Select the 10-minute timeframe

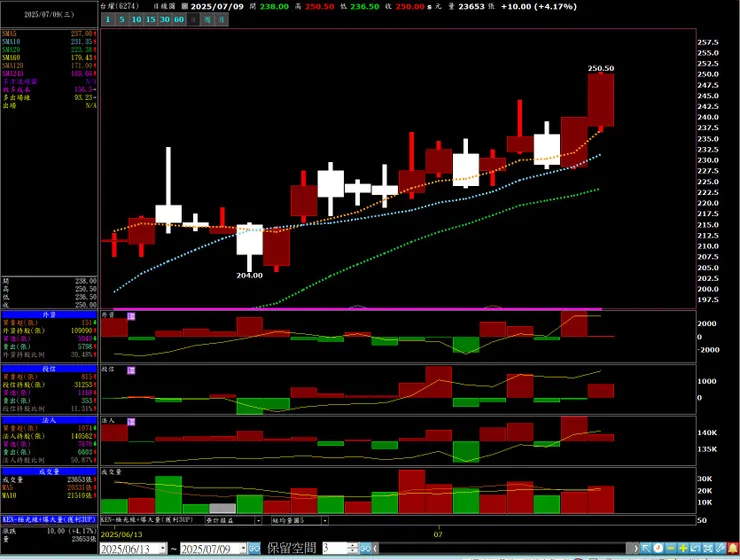(x=136, y=19)
